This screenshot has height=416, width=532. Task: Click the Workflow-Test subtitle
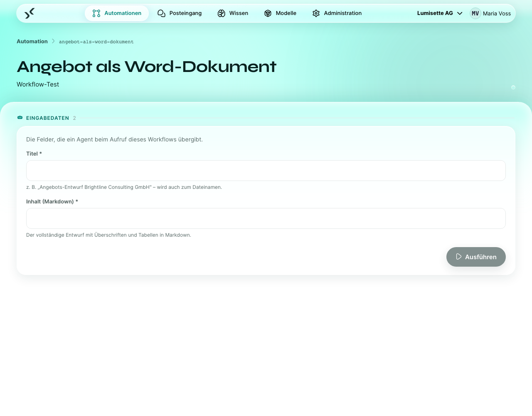point(38,84)
